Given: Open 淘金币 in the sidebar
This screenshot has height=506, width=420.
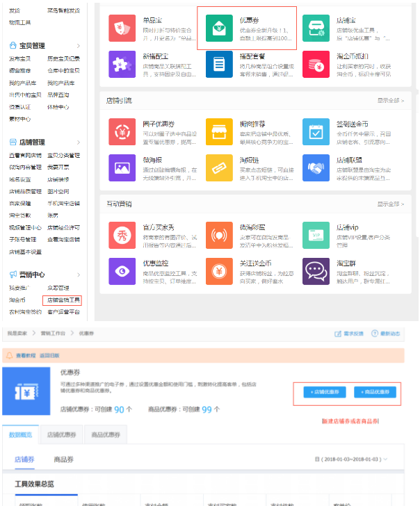Looking at the screenshot, I should click(x=17, y=300).
